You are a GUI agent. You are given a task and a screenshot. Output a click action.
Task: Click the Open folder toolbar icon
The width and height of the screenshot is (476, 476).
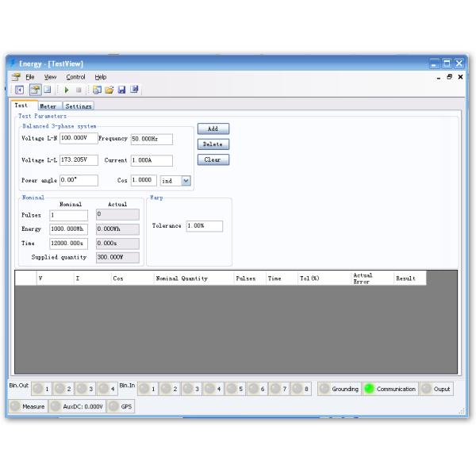click(110, 90)
